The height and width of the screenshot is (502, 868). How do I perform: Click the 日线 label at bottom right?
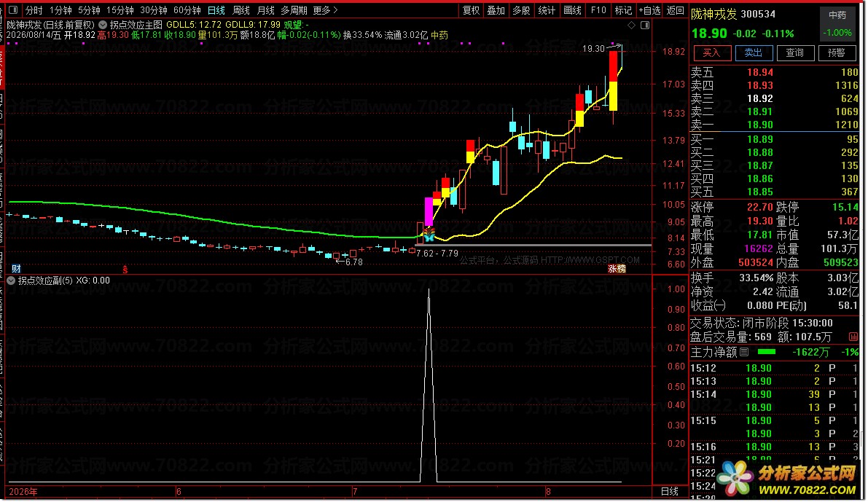670,492
